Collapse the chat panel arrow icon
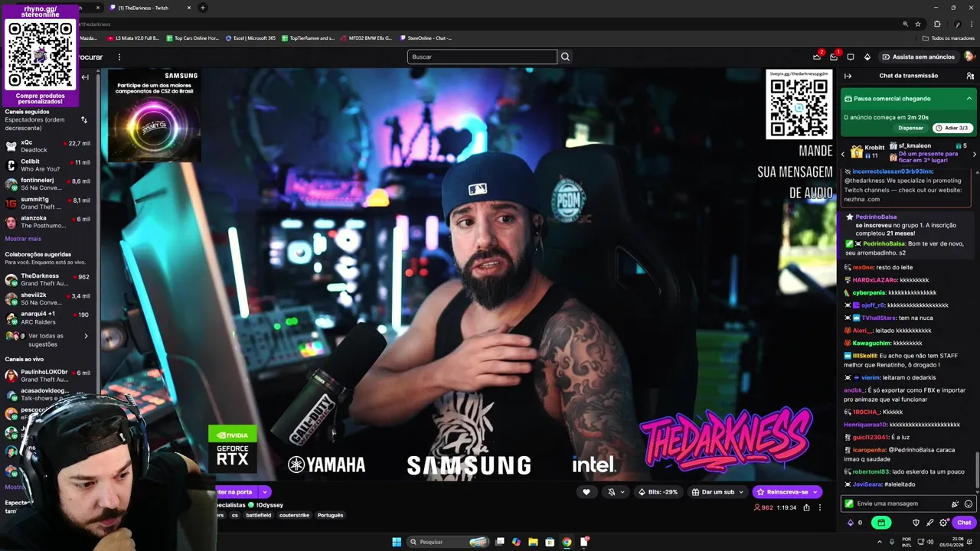This screenshot has height=551, width=980. pos(848,76)
